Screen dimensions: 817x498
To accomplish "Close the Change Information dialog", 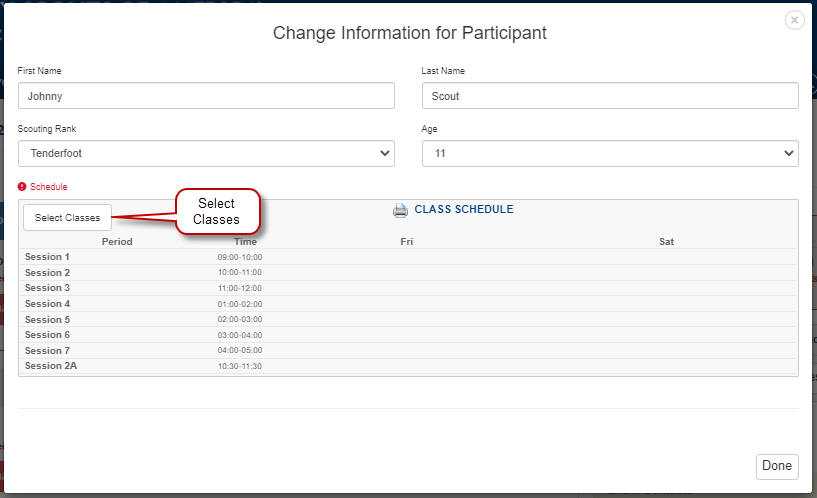I will click(794, 20).
